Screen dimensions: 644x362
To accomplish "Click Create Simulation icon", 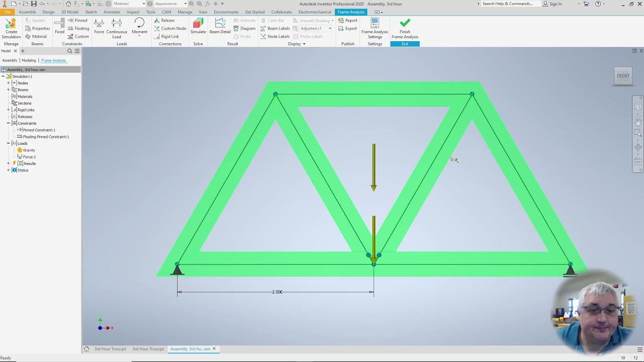I will pos(11,24).
